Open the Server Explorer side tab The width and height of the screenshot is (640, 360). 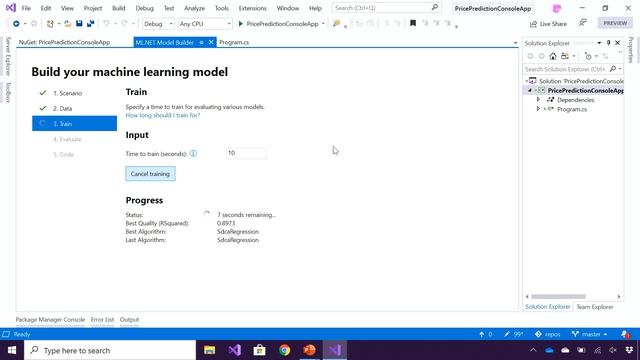[8, 56]
